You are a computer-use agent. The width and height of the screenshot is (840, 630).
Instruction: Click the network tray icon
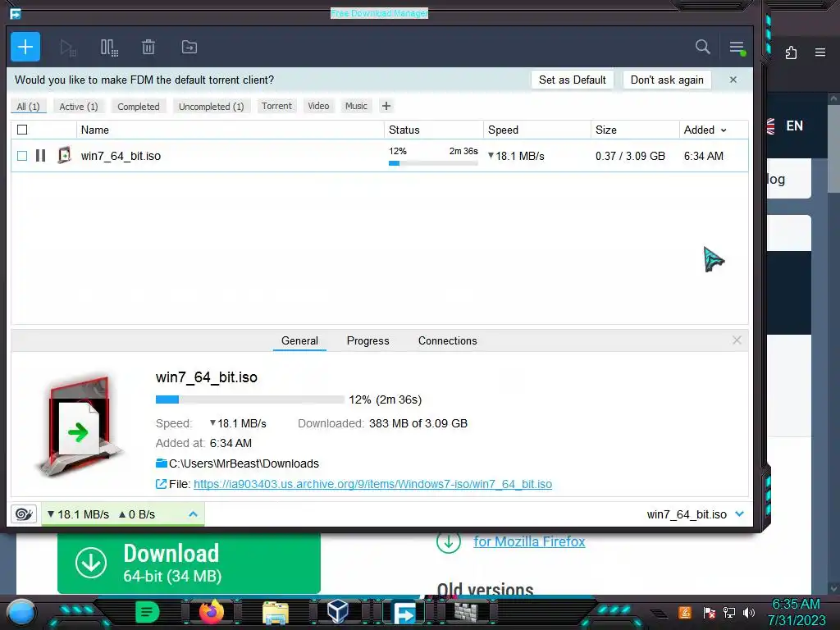[728, 612]
